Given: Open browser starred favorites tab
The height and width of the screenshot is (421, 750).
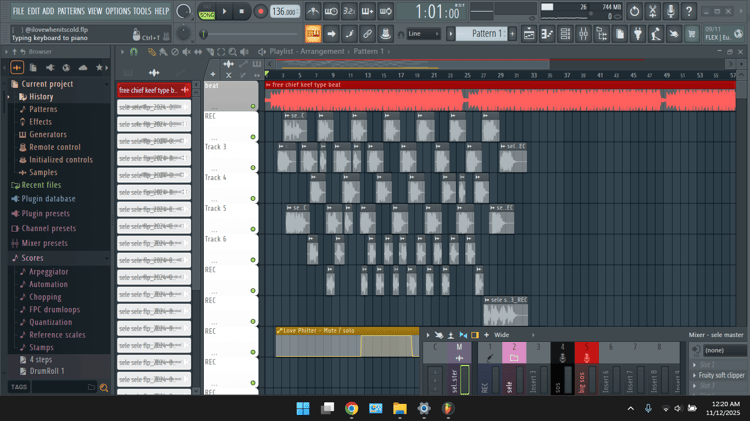Looking at the screenshot, I should point(99,67).
